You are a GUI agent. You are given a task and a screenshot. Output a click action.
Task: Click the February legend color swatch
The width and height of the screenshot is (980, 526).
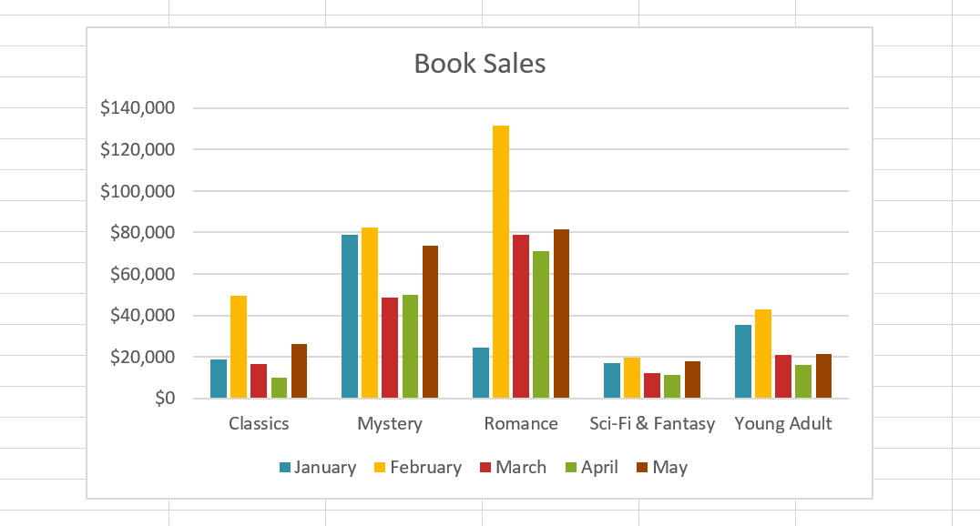point(381,468)
